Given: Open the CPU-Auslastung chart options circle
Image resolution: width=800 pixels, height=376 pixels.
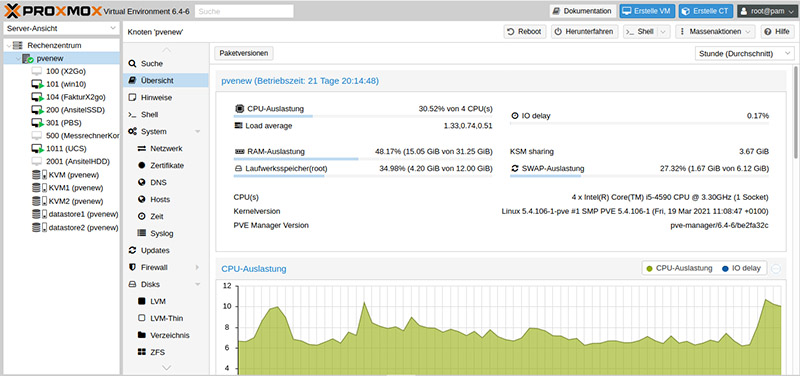Looking at the screenshot, I should click(x=776, y=268).
